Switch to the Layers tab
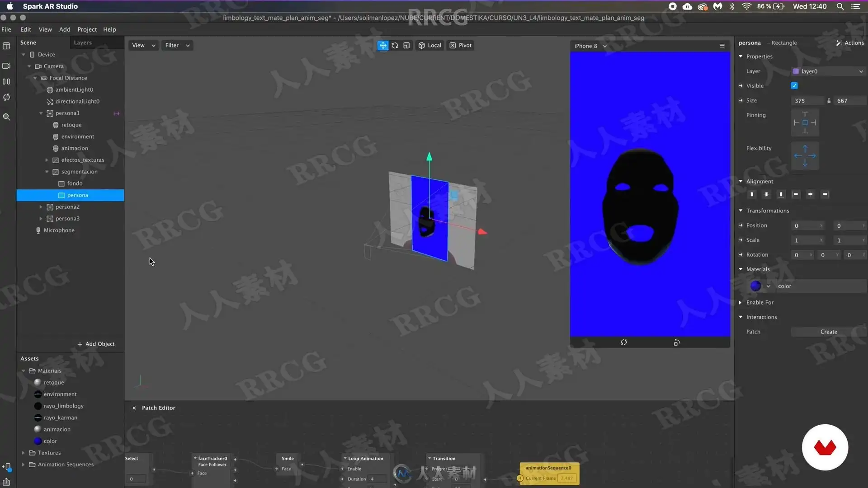 point(83,42)
